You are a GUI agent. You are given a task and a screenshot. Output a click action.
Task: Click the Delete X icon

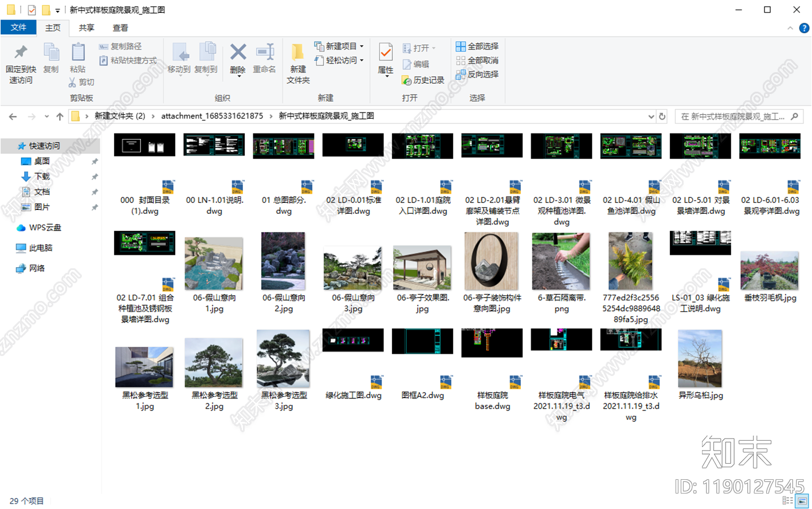tap(238, 53)
